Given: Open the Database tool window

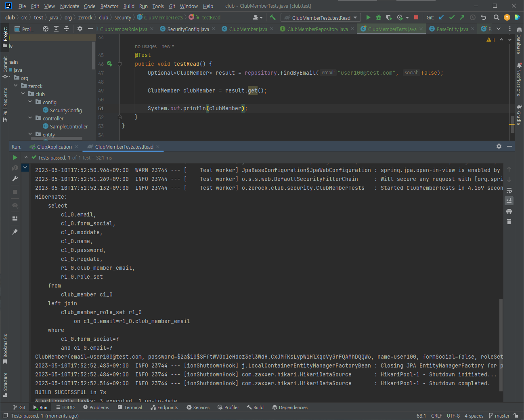Looking at the screenshot, I should [519, 40].
